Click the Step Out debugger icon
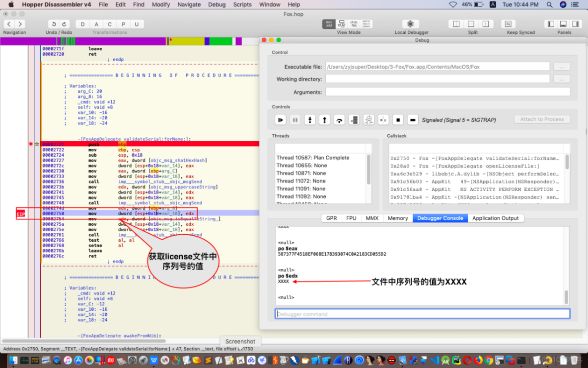This screenshot has width=588, height=368. click(324, 119)
